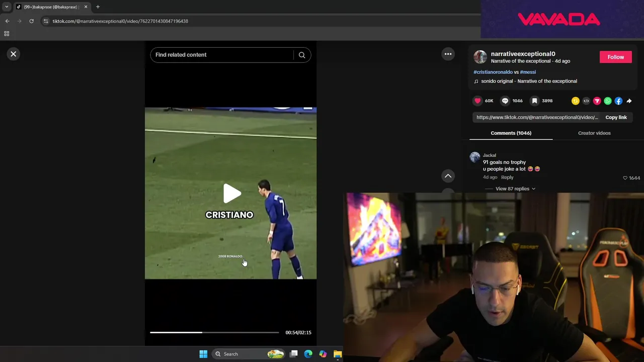Viewport: 644px width, 362px height.
Task: Click the search magnifier in related content bar
Action: click(302, 55)
